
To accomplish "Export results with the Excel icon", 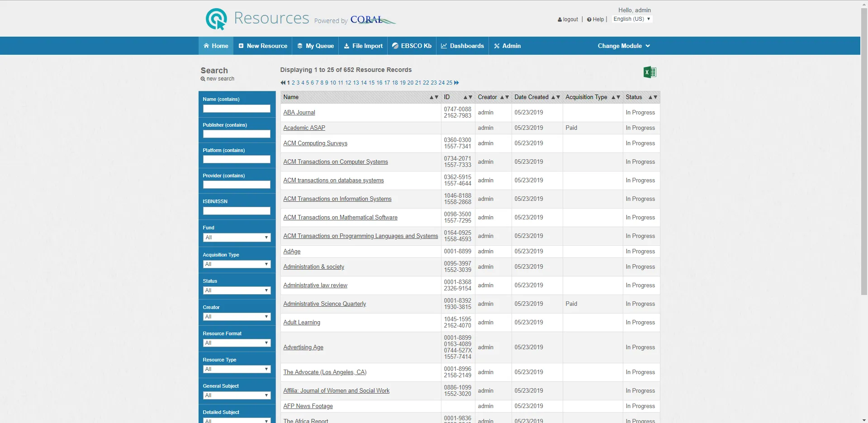I will point(650,72).
